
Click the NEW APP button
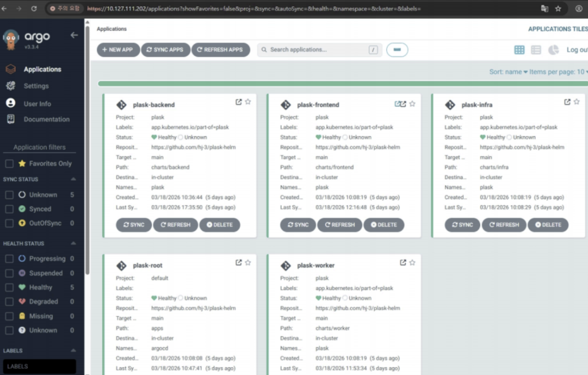[x=118, y=50]
